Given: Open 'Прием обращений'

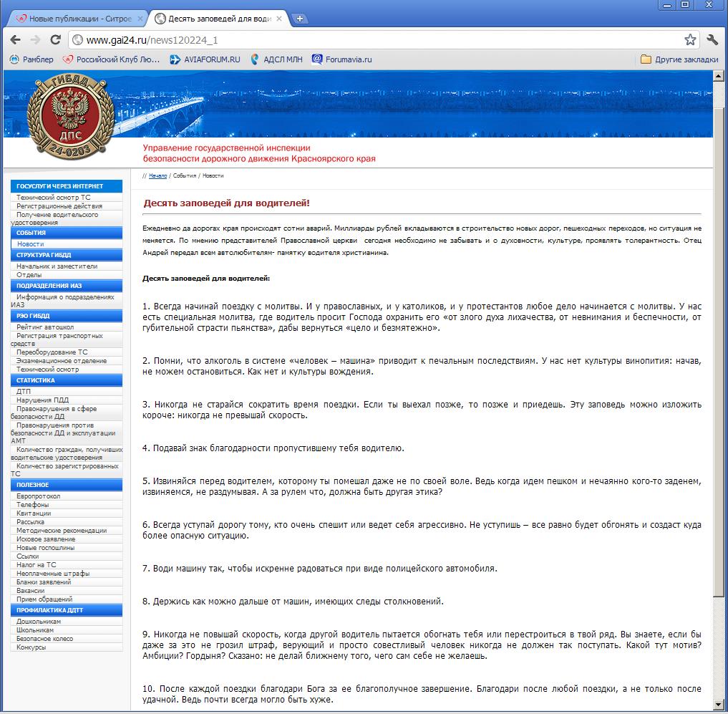Looking at the screenshot, I should point(44,599).
